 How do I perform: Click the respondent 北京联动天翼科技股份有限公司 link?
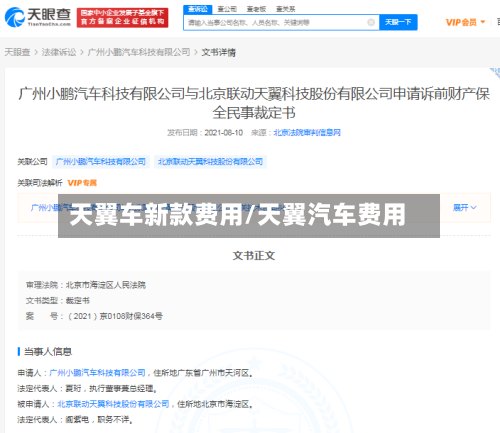113,404
